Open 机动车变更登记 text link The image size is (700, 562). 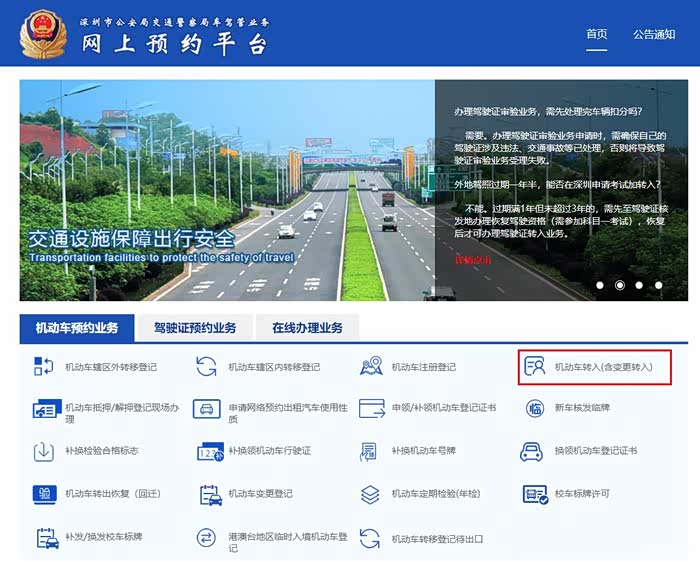(261, 494)
